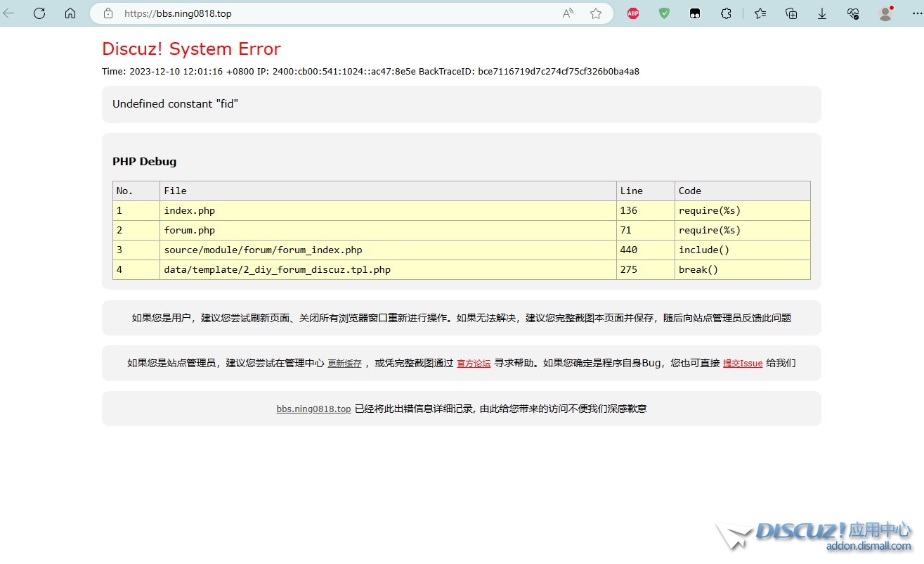Open the Extensions puzzle icon
Image resolution: width=924 pixels, height=564 pixels.
coord(727,13)
